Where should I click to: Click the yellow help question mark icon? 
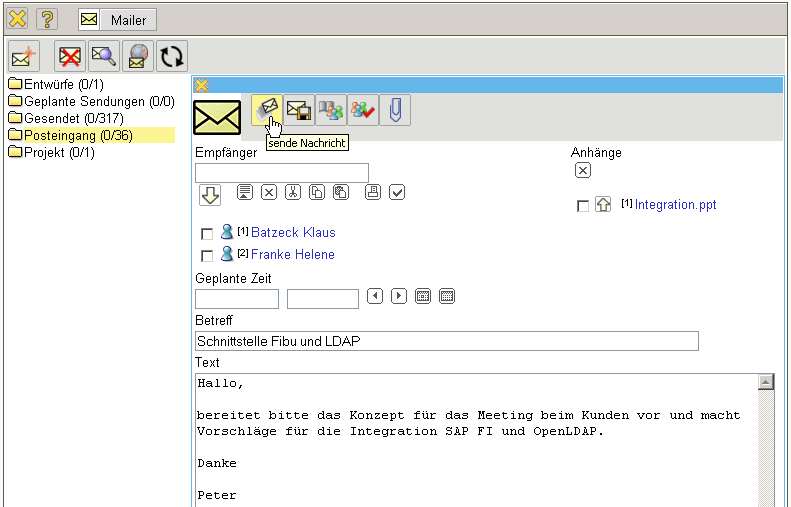tap(47, 19)
